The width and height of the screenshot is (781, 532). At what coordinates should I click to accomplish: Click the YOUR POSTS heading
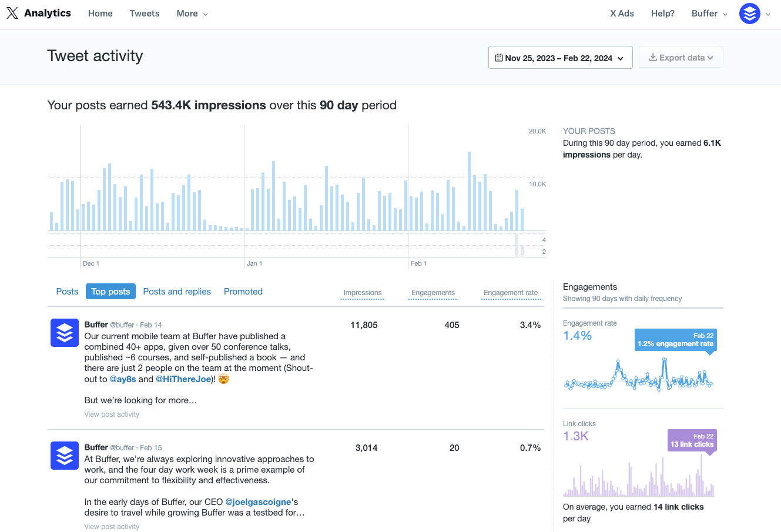point(589,131)
